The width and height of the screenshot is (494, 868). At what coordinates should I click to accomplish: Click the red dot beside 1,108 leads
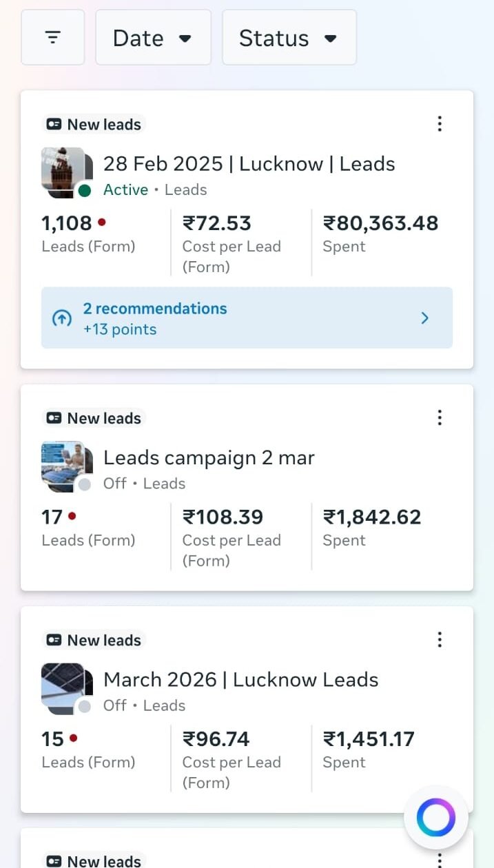click(102, 223)
